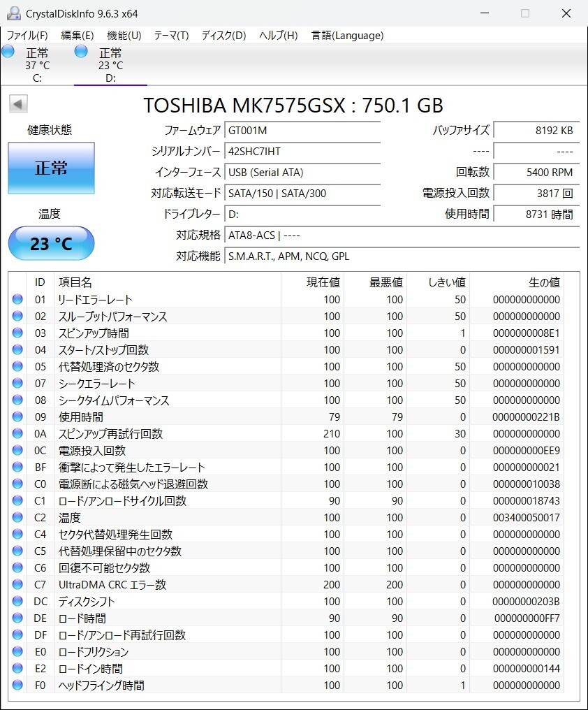Click status dot for 09 使用時間
Viewport: 588px width, 710px height.
17,416
